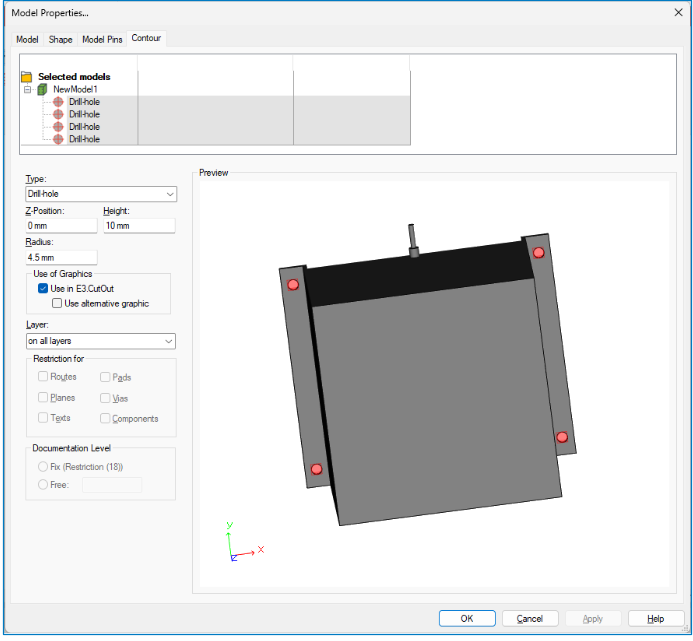Enable Use alternative graphic checkbox
Screen dimensions: 693x641
[x=57, y=303]
